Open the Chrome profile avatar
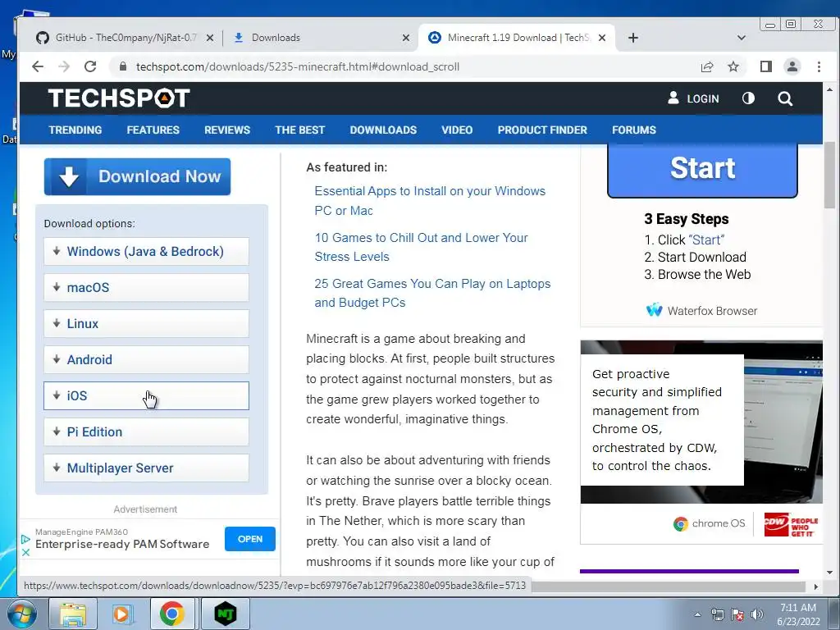Image resolution: width=840 pixels, height=630 pixels. pyautogui.click(x=792, y=66)
